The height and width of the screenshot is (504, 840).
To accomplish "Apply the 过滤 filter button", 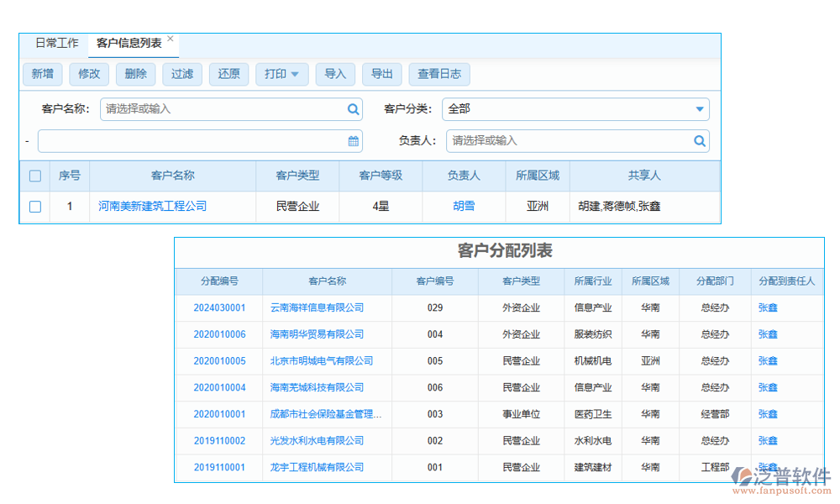I will pos(182,74).
